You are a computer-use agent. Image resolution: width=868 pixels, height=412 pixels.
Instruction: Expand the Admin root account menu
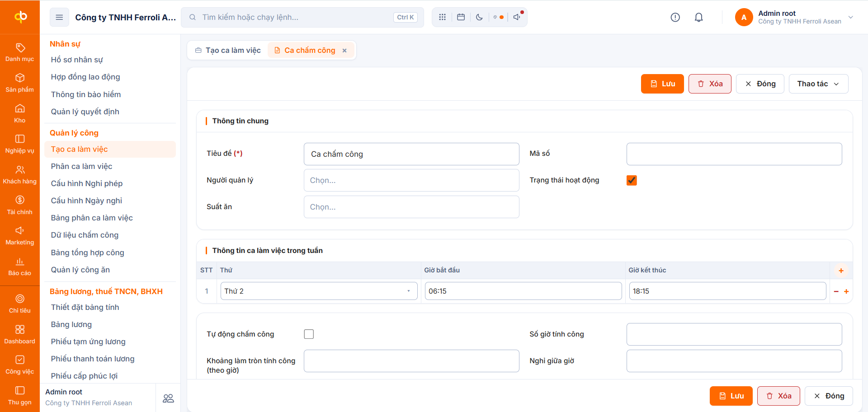pos(794,17)
